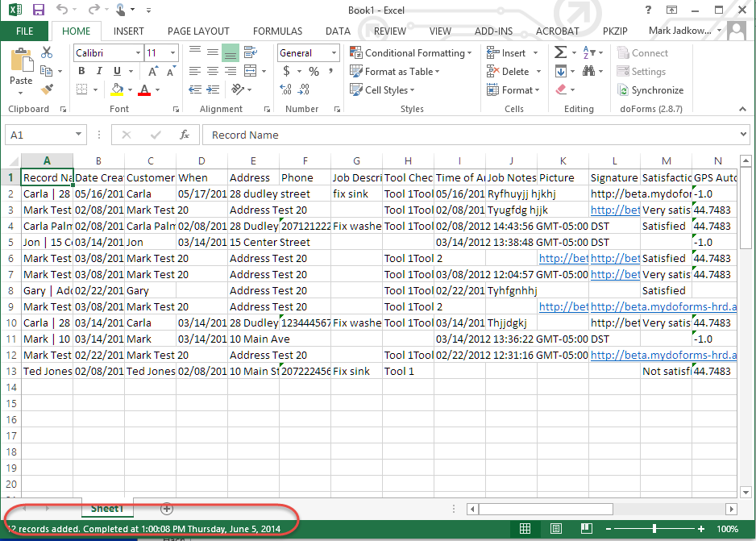Toggle Underline formatting
Screen dimensions: 756x541
[x=117, y=72]
